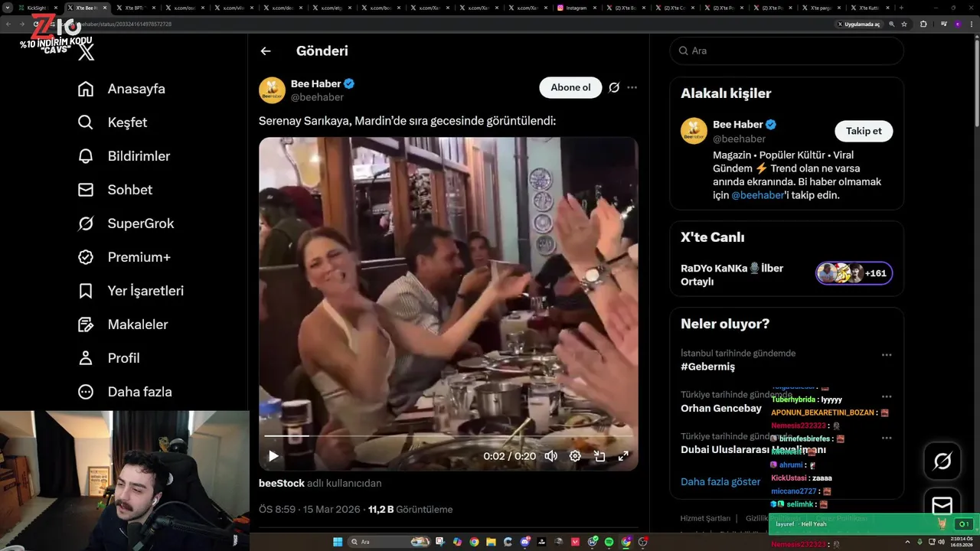Mute the video volume
Image resolution: width=980 pixels, height=551 pixels.
click(550, 456)
